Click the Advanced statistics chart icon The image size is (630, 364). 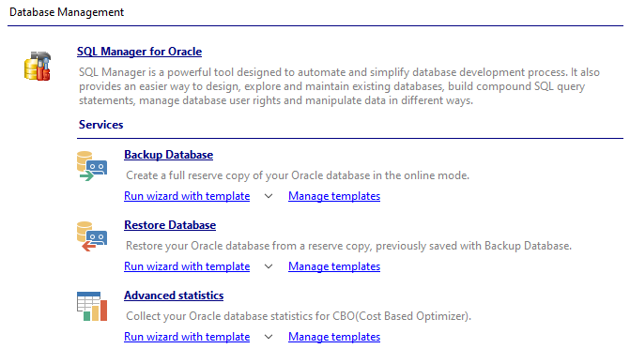(92, 306)
